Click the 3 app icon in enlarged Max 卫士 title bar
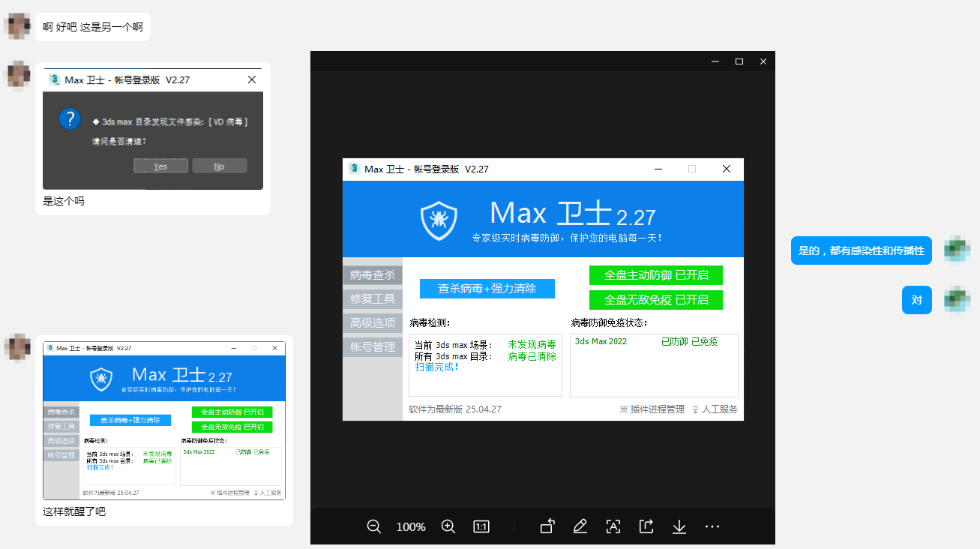This screenshot has height=549, width=980. [x=354, y=169]
